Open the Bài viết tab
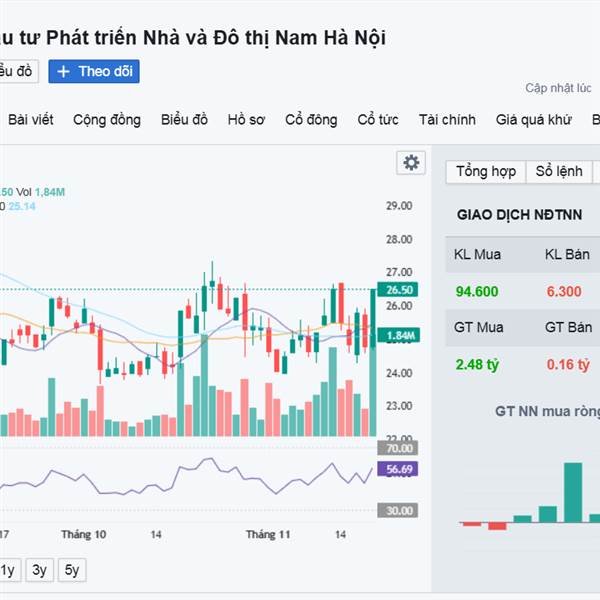This screenshot has height=600, width=600. click(x=30, y=120)
